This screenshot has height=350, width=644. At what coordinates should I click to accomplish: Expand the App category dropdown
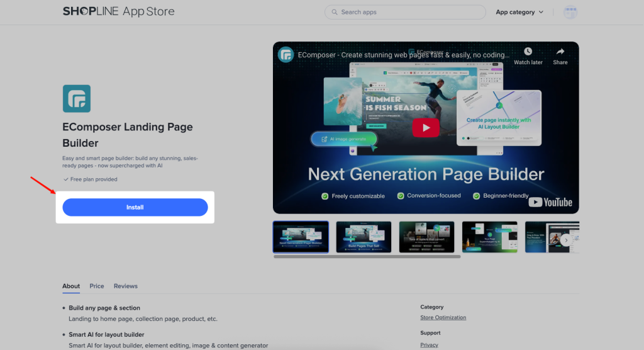(x=519, y=12)
